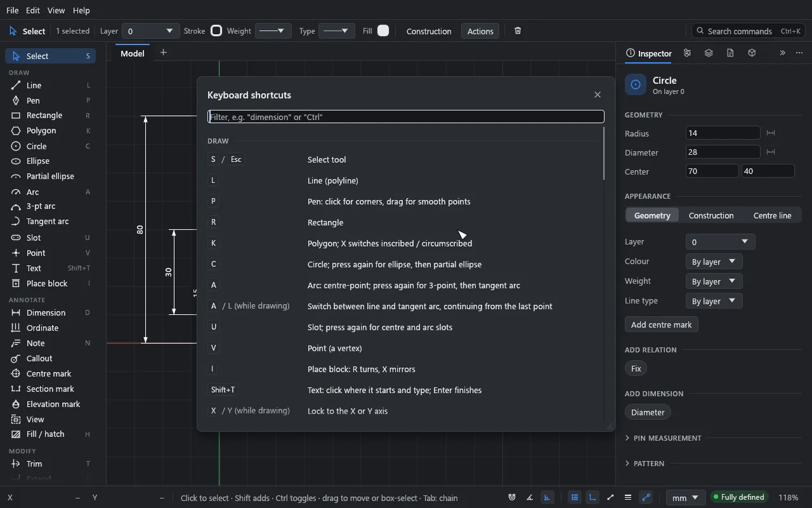Add a Diameter dimension
Screen dimensions: 812x508
(648, 412)
